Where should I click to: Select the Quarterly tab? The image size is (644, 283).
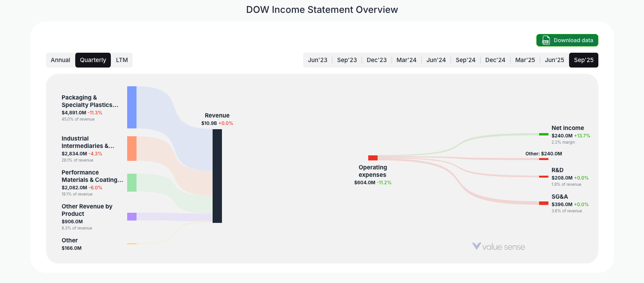pos(93,60)
